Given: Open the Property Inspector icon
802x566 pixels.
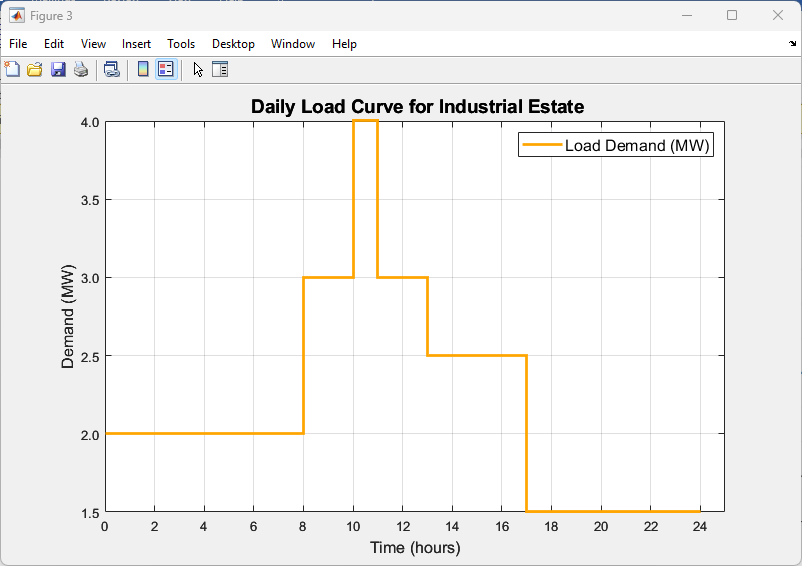Looking at the screenshot, I should [220, 69].
